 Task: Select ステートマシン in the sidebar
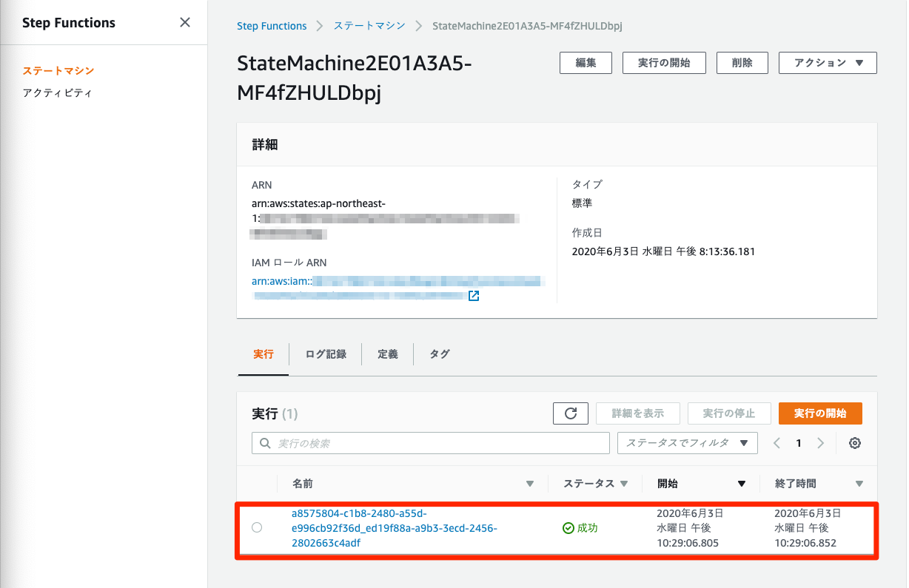click(x=58, y=71)
